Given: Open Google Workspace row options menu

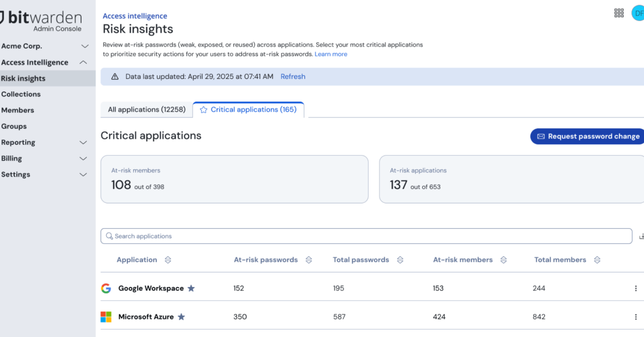Looking at the screenshot, I should pyautogui.click(x=636, y=288).
